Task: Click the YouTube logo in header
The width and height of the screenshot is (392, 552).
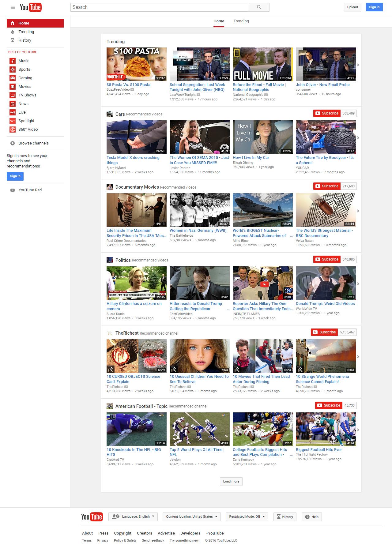Action: (31, 7)
